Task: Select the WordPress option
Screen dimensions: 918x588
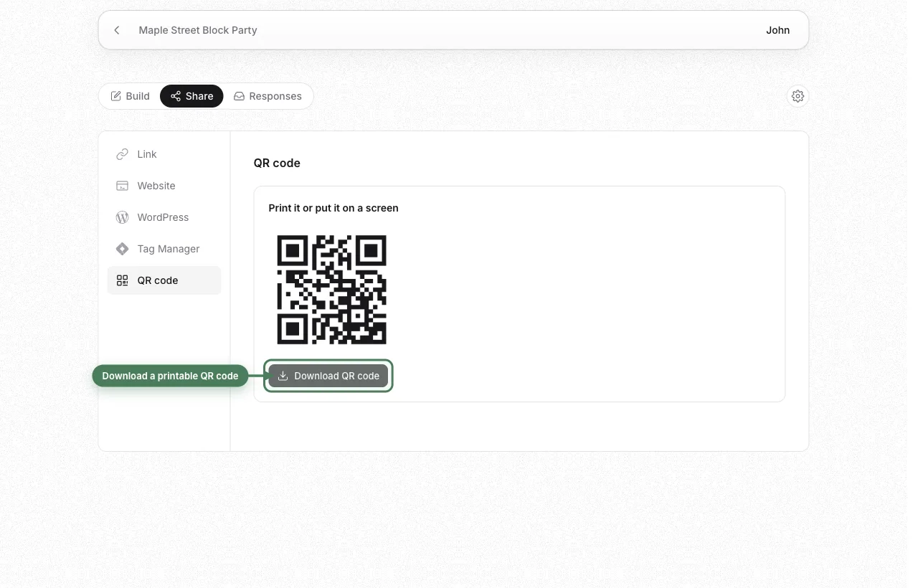Action: coord(164,217)
